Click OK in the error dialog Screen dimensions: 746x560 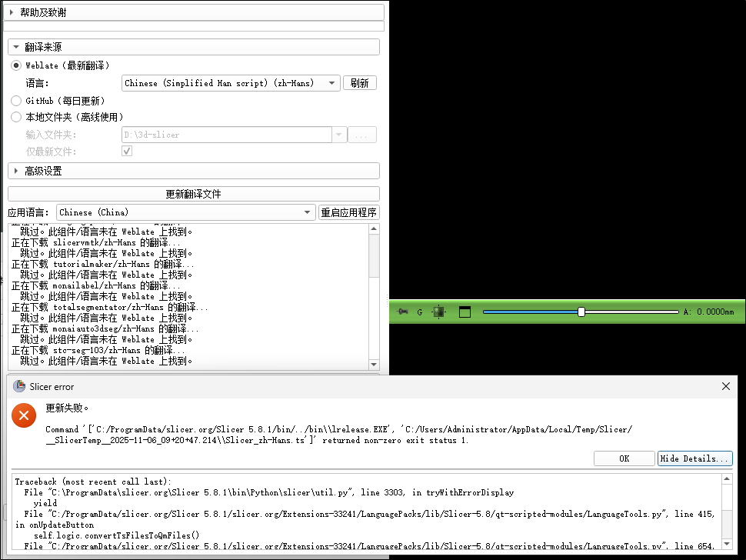624,458
